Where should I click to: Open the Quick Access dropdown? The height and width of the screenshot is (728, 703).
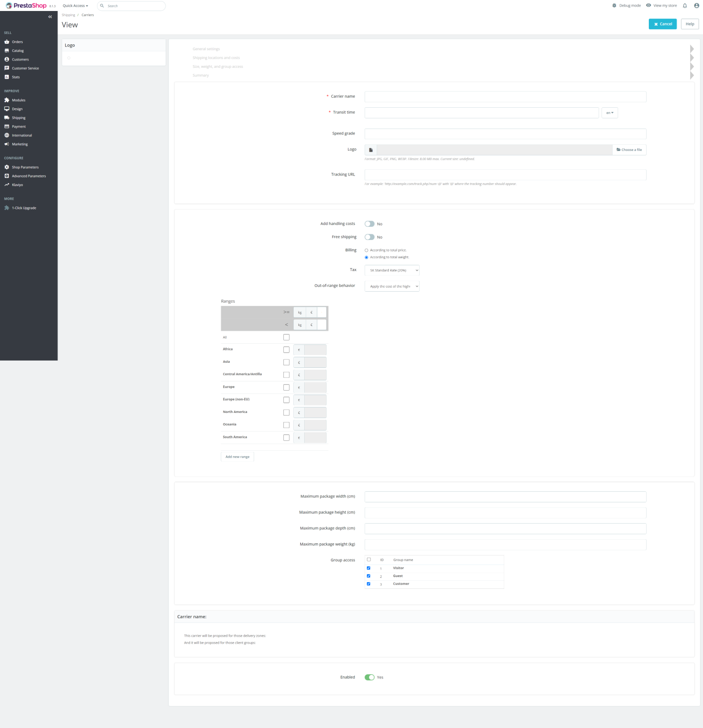coord(75,6)
